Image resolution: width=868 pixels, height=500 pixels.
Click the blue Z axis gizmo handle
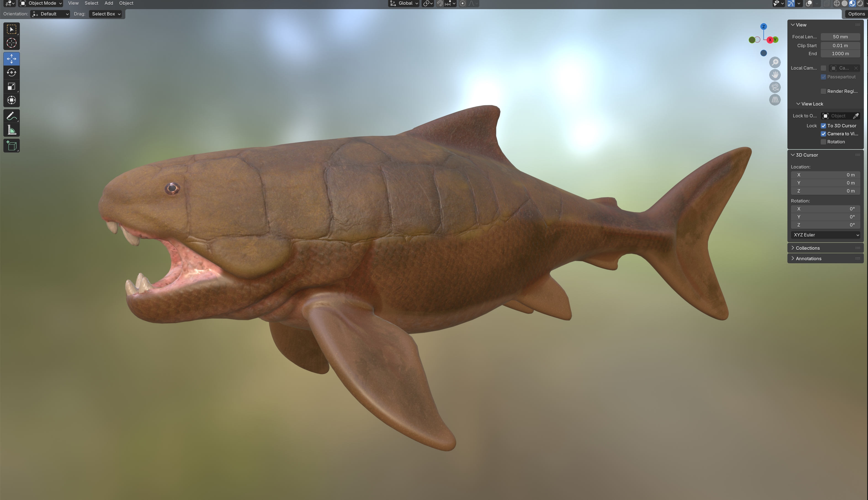(x=763, y=27)
